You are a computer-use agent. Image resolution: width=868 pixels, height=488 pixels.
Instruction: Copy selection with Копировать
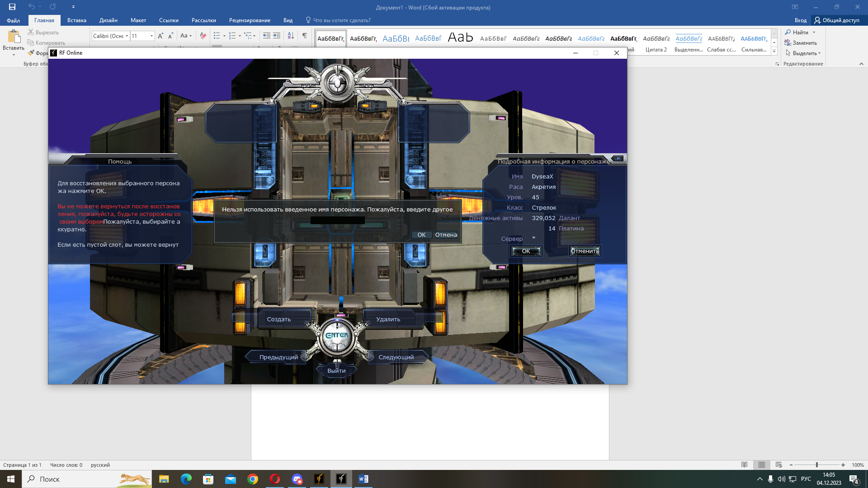pos(46,43)
